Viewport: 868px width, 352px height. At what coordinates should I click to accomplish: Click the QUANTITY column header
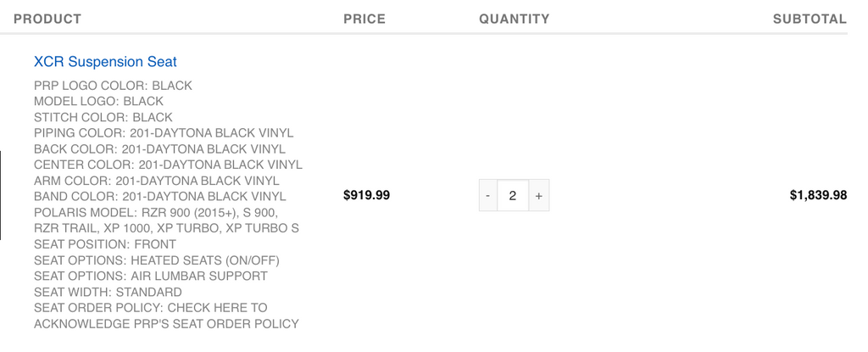coord(515,19)
